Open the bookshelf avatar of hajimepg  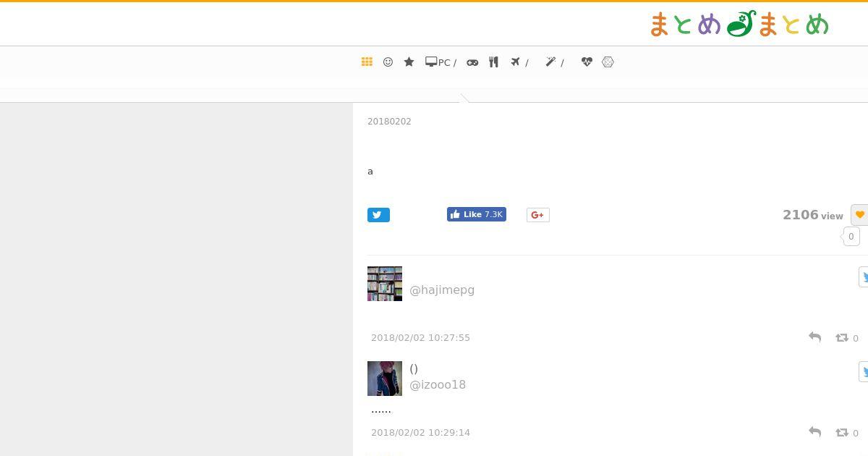click(x=385, y=284)
